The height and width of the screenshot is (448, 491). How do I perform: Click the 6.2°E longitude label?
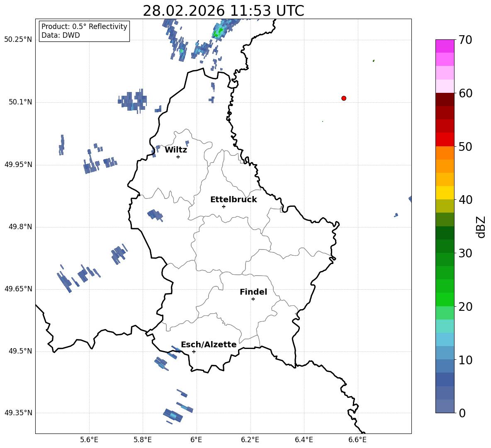click(x=250, y=440)
